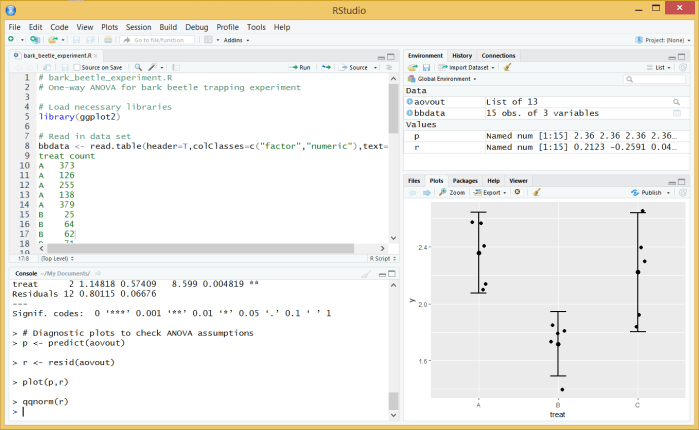Viewport: 699px width, 430px height.
Task: Open the Addins dropdown
Action: 236,40
